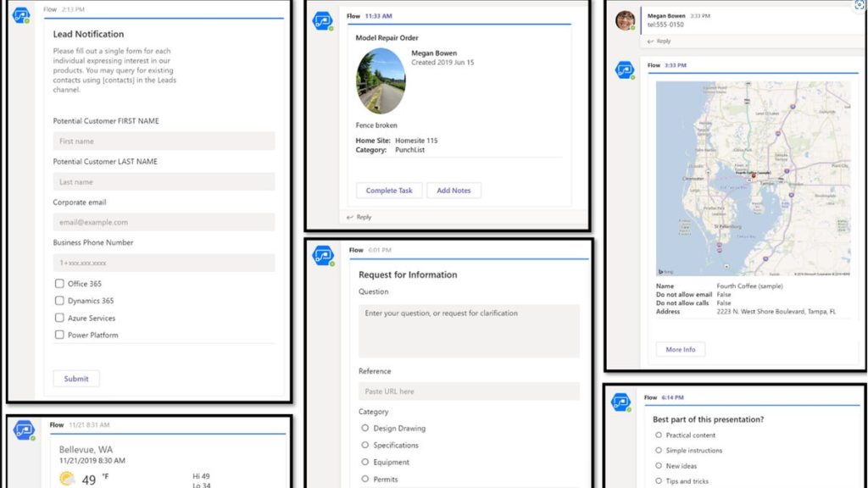The width and height of the screenshot is (868, 488).
Task: Click the round road photo in the repair order
Action: coord(381,80)
